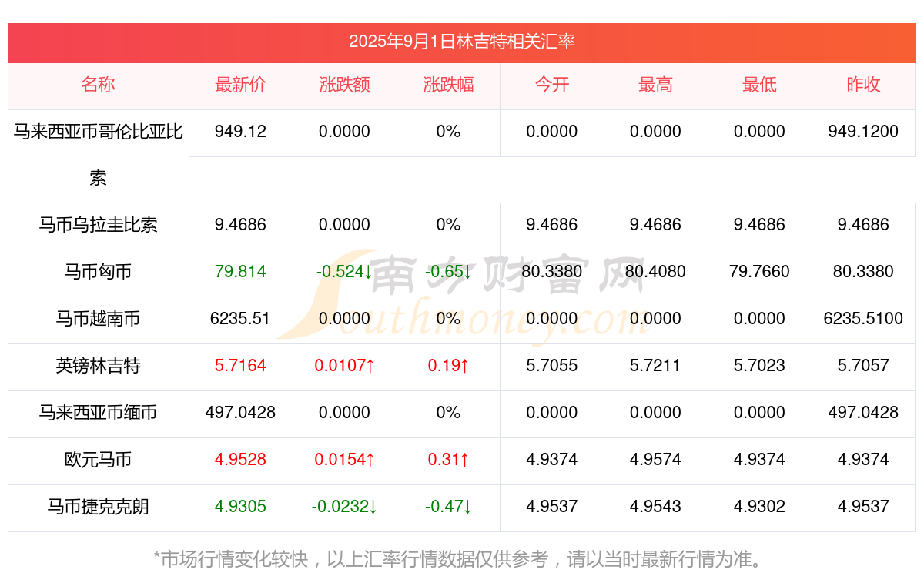This screenshot has height=583, width=924.
Task: Select the 英镑林吉特 row name
Action: pos(98,366)
